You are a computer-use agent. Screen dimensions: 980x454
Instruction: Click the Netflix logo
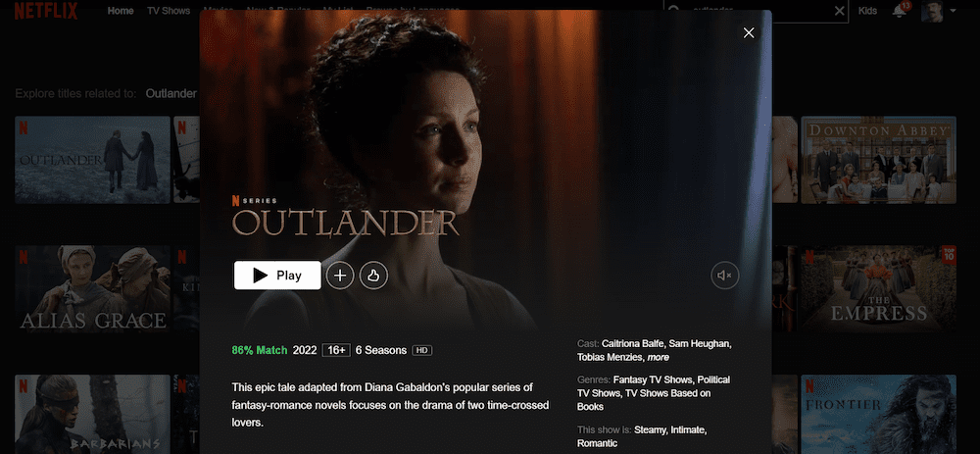(46, 11)
